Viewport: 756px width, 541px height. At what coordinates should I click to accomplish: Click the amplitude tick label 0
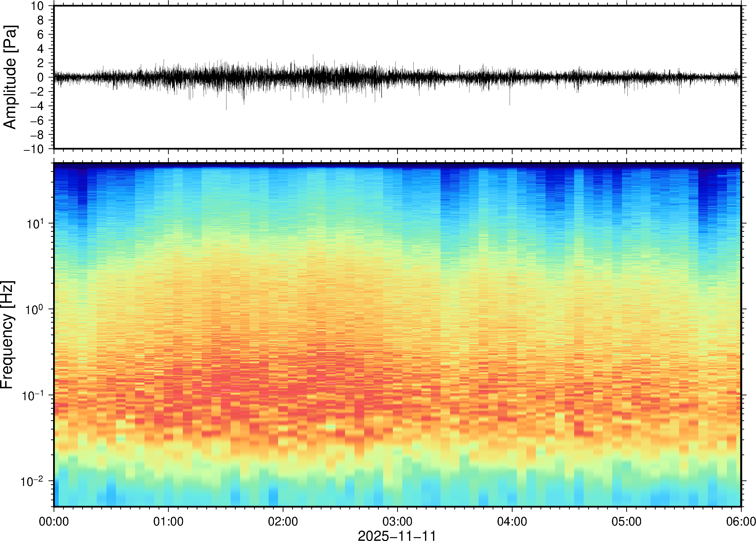[x=41, y=78]
